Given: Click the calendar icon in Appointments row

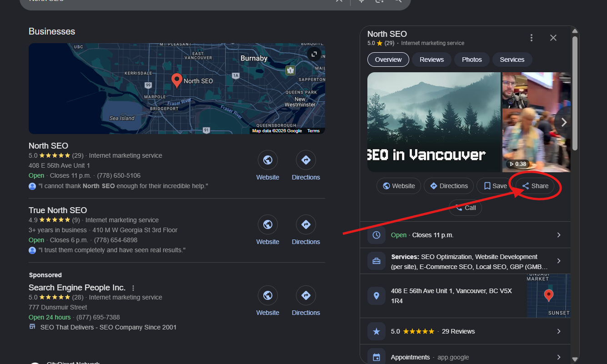Looking at the screenshot, I should tap(376, 357).
